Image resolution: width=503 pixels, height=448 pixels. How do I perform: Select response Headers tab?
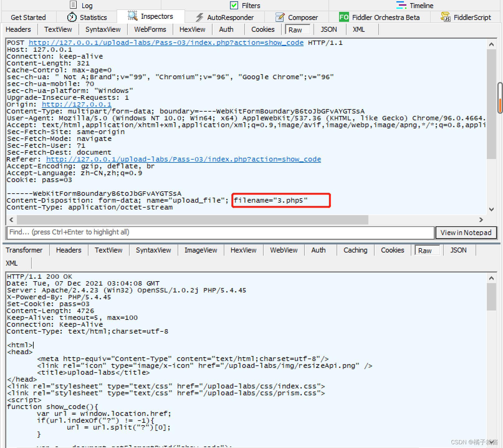(69, 250)
